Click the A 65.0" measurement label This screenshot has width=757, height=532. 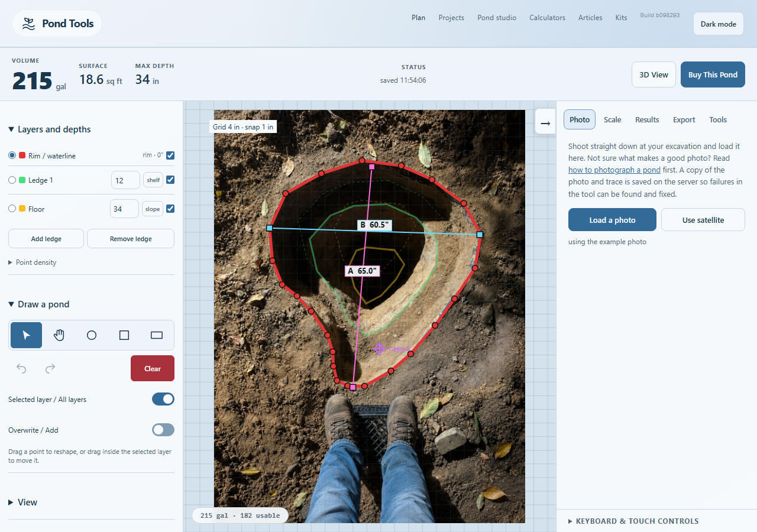tap(362, 271)
